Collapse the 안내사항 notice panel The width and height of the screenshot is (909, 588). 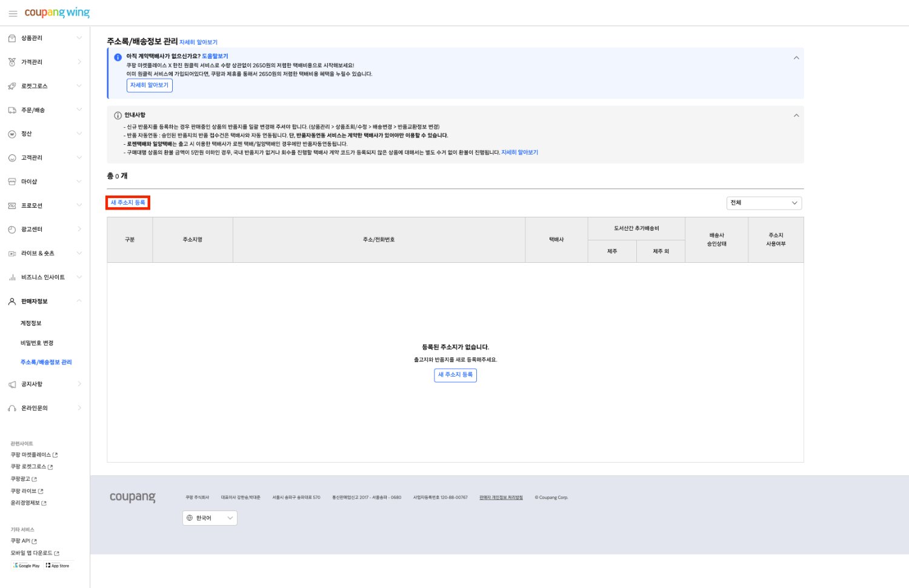(796, 116)
